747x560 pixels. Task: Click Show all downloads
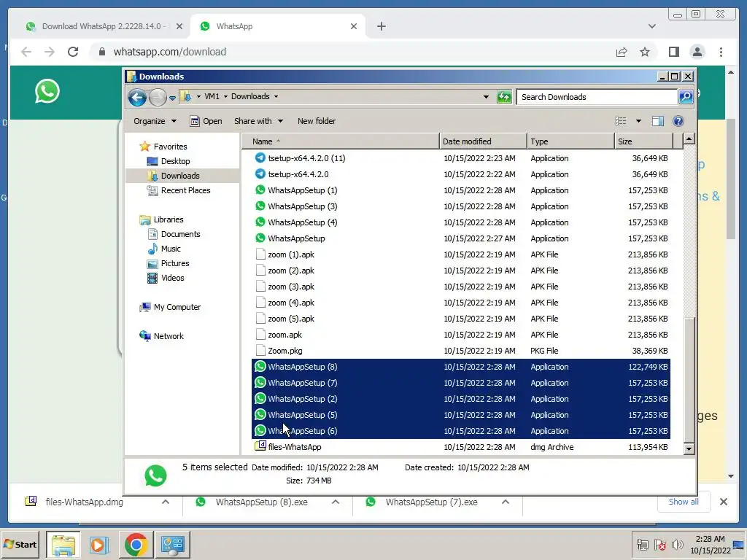tap(683, 502)
